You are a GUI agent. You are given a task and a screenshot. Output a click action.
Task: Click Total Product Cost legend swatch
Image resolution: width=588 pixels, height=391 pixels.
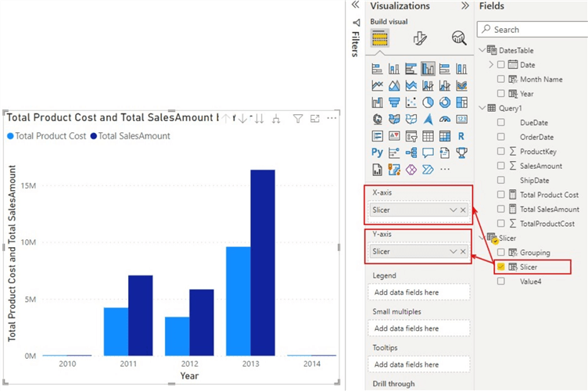tap(10, 136)
